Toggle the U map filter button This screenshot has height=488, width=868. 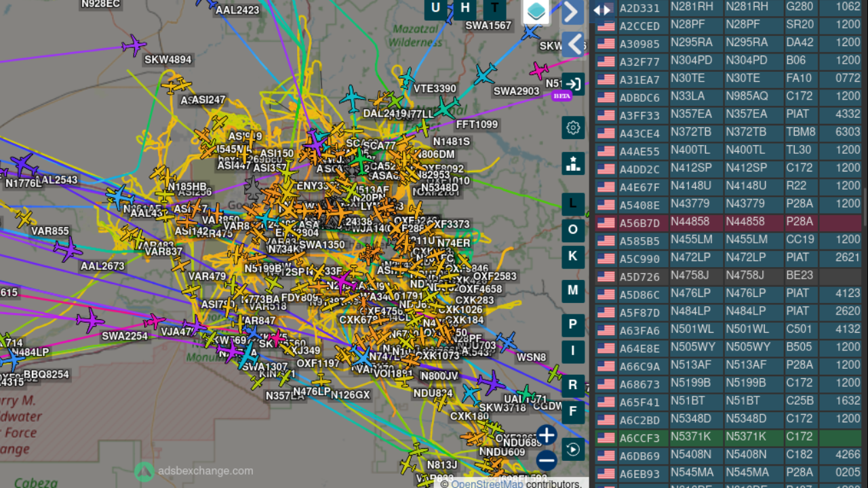click(x=435, y=9)
